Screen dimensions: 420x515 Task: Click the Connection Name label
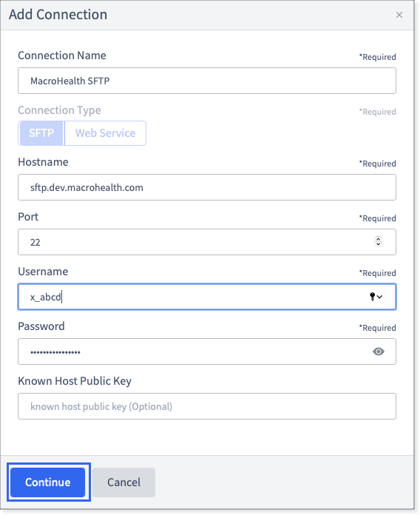point(62,55)
